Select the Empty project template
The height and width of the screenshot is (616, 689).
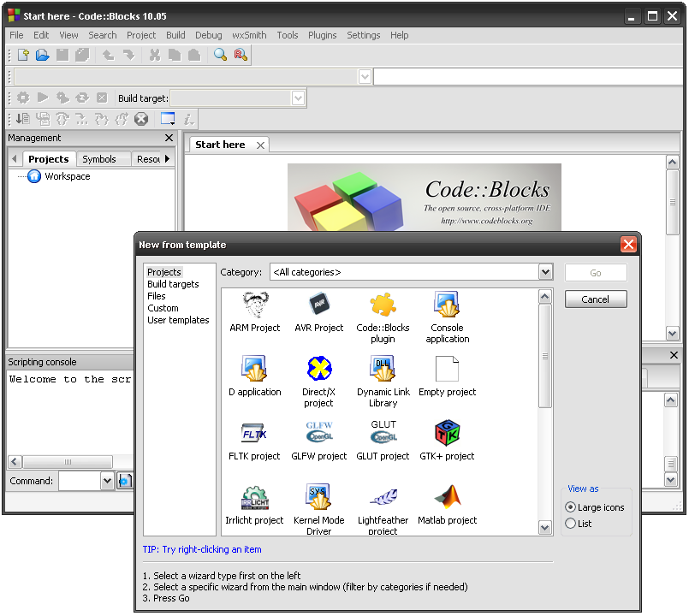pos(447,368)
